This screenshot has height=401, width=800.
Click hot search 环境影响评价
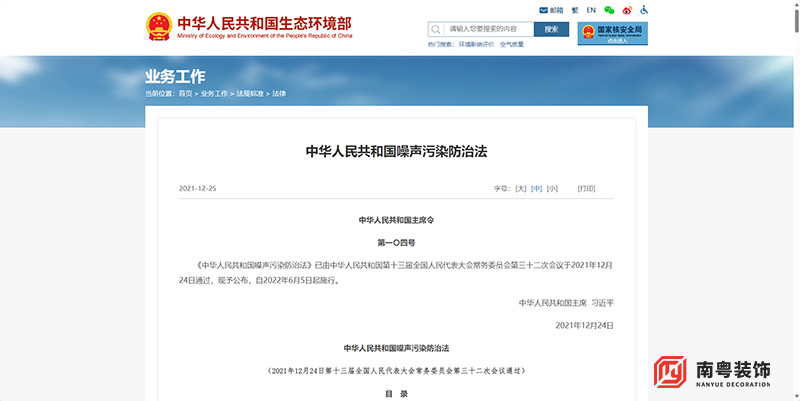point(477,44)
